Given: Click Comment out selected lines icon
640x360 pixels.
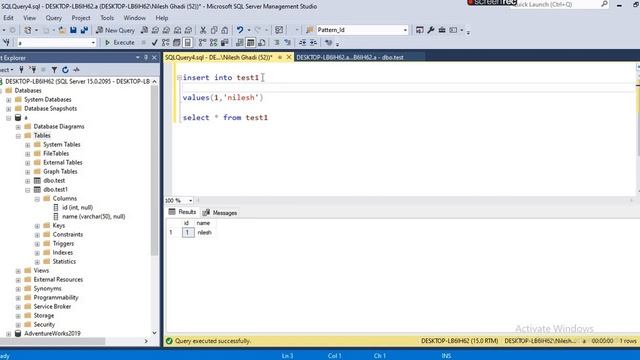Looking at the screenshot, I should click(276, 42).
